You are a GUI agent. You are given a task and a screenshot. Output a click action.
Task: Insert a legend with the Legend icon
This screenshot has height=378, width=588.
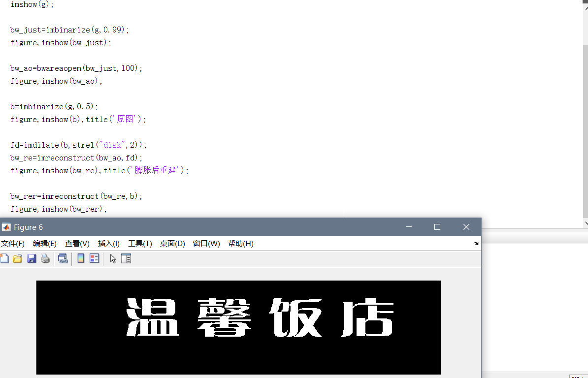[x=94, y=258]
